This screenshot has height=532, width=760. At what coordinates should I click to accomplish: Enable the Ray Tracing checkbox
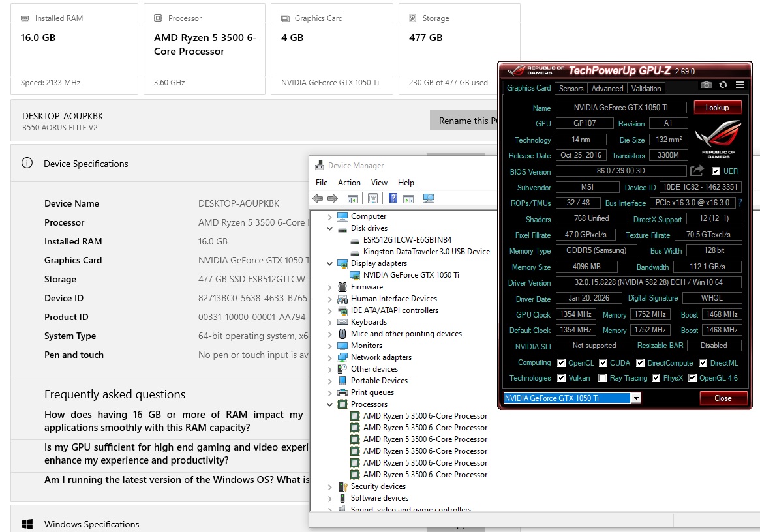click(603, 378)
